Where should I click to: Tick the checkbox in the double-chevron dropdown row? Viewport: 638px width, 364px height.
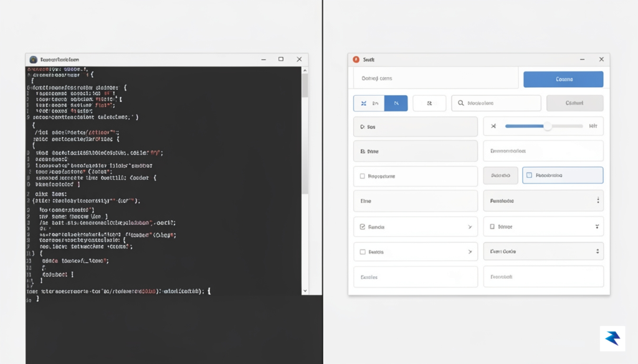click(x=492, y=226)
